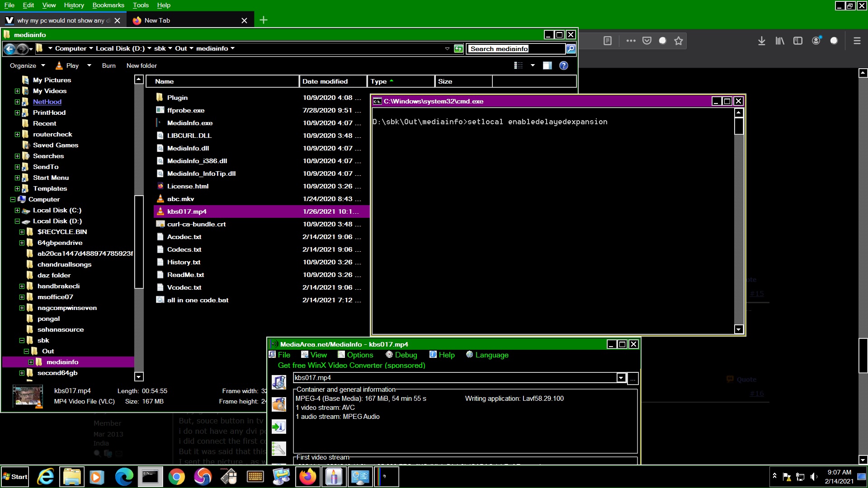The width and height of the screenshot is (868, 488).
Task: Open Explorer help question mark icon
Action: [563, 66]
